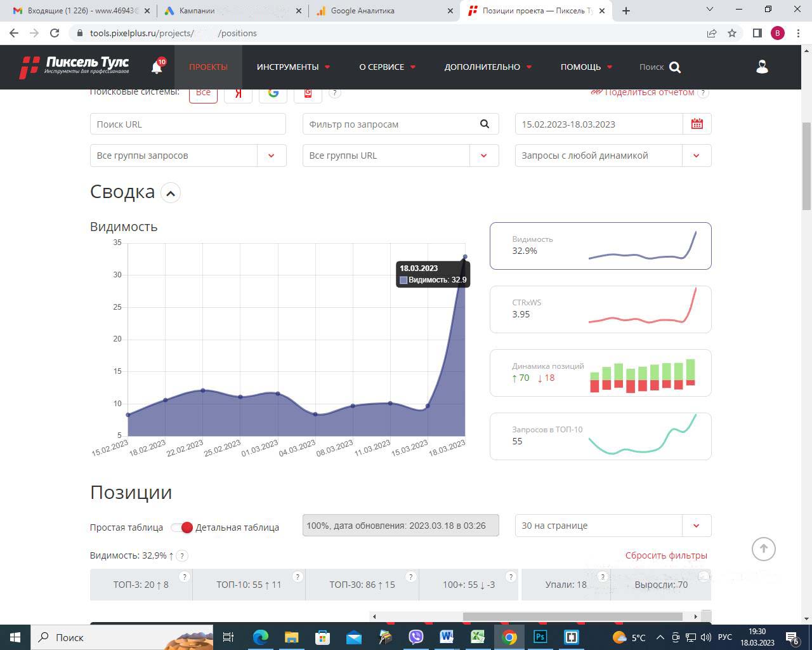
Task: Click the query filter magnifier icon
Action: click(485, 124)
